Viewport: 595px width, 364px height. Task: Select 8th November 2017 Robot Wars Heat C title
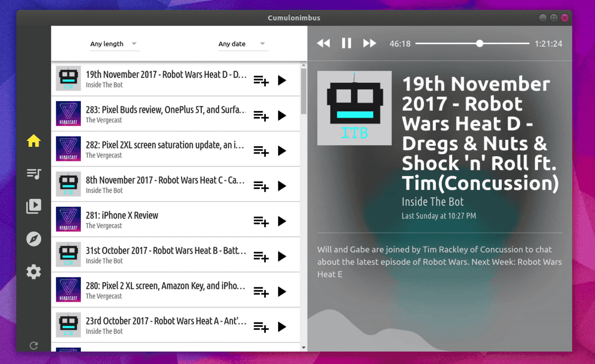165,181
